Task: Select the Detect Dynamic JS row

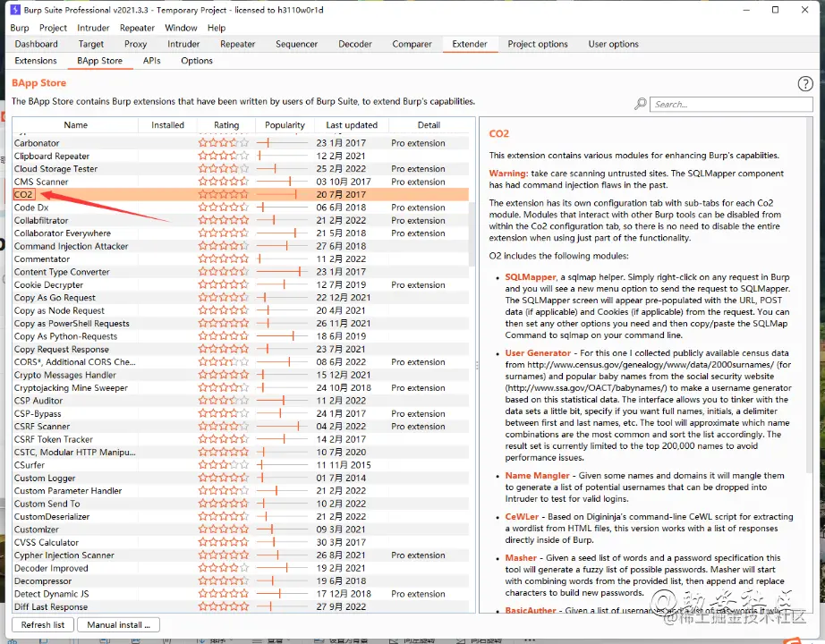Action: [241, 594]
